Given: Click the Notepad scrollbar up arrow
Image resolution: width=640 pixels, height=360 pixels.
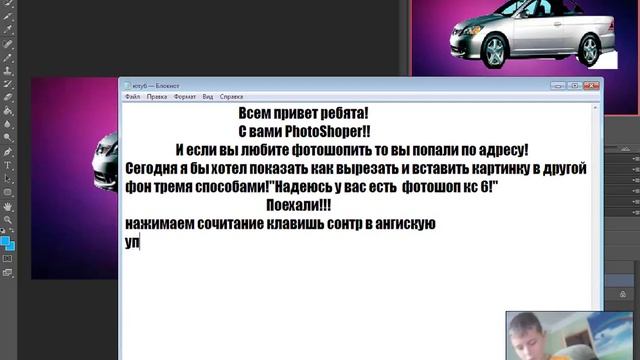Looking at the screenshot, I should point(595,108).
